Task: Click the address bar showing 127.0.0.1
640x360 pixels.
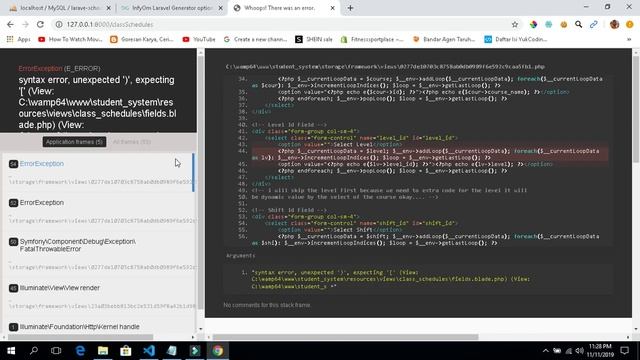Action: (282, 24)
